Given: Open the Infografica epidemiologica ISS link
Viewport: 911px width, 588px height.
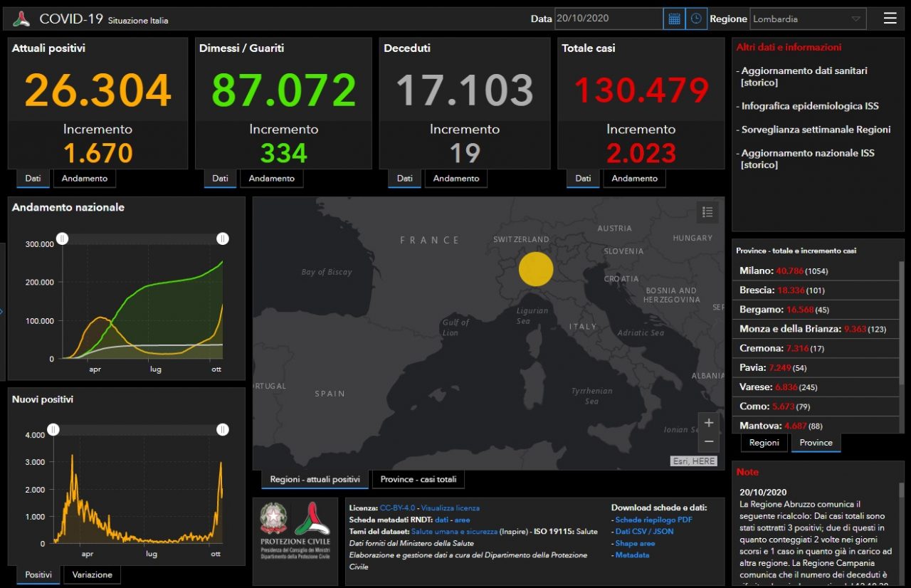Looking at the screenshot, I should point(810,106).
